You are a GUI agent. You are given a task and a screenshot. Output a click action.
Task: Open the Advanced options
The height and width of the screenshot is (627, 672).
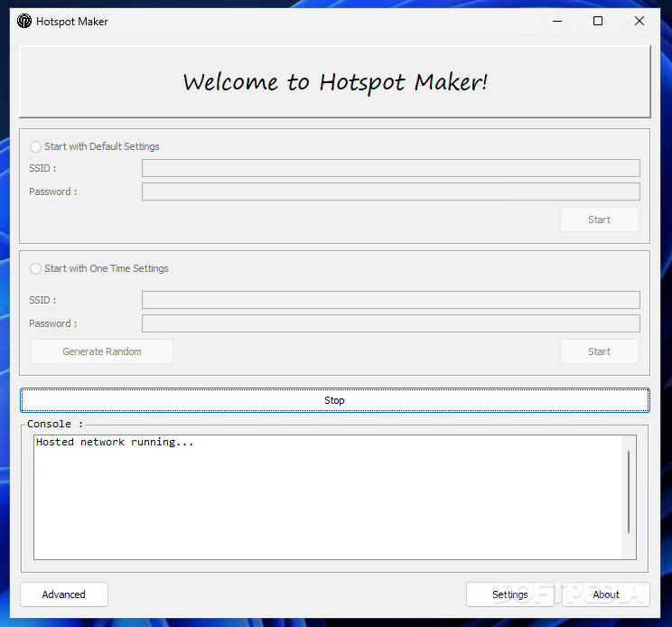click(64, 594)
